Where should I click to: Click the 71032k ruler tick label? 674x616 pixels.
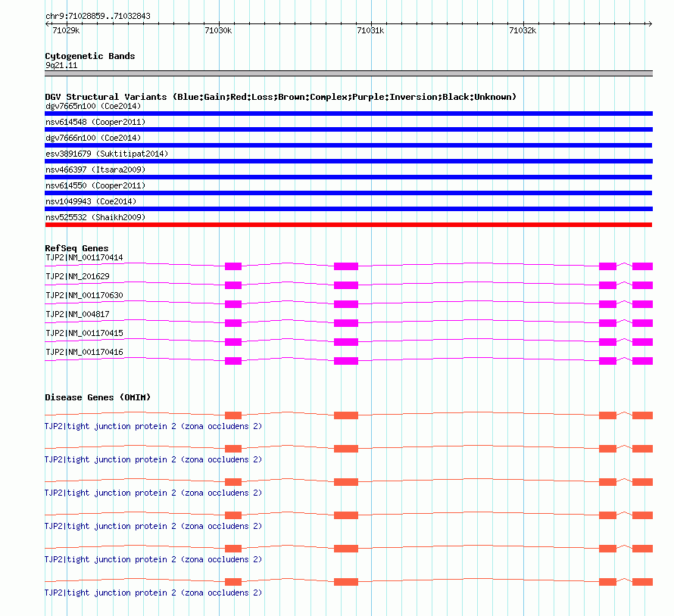click(x=523, y=30)
